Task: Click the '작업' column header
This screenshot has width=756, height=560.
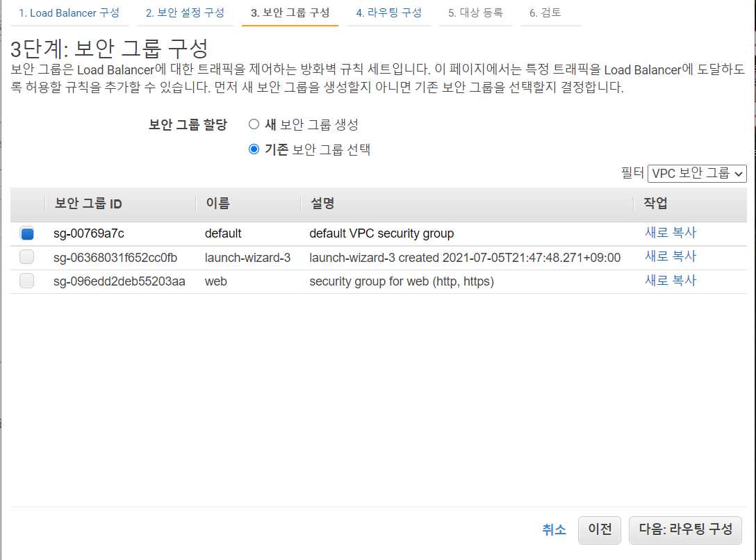Action: 656,204
